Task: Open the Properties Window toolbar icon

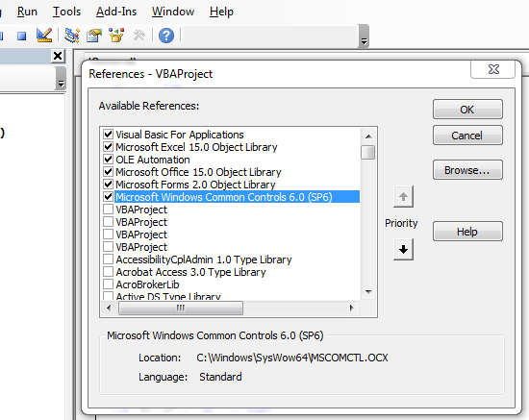Action: [x=94, y=35]
